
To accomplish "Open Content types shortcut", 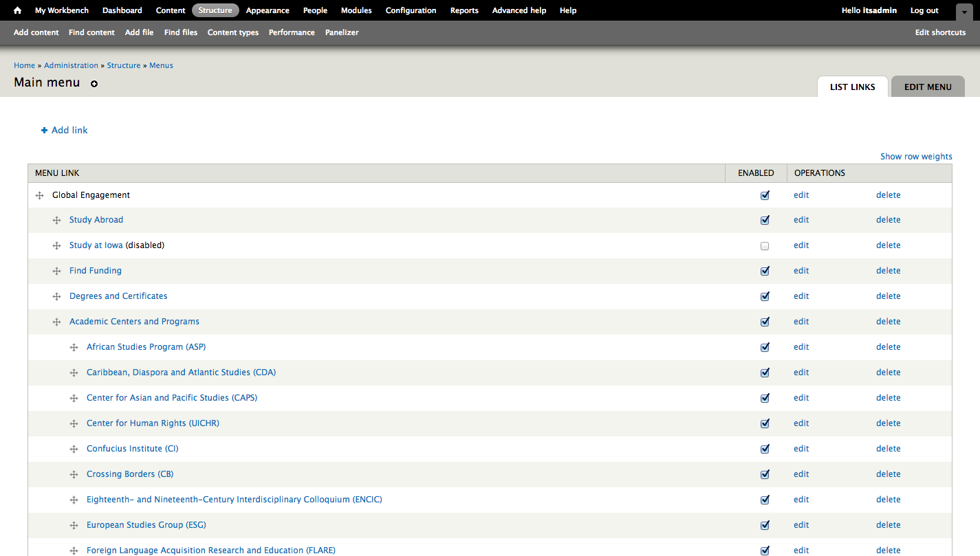I will click(233, 32).
